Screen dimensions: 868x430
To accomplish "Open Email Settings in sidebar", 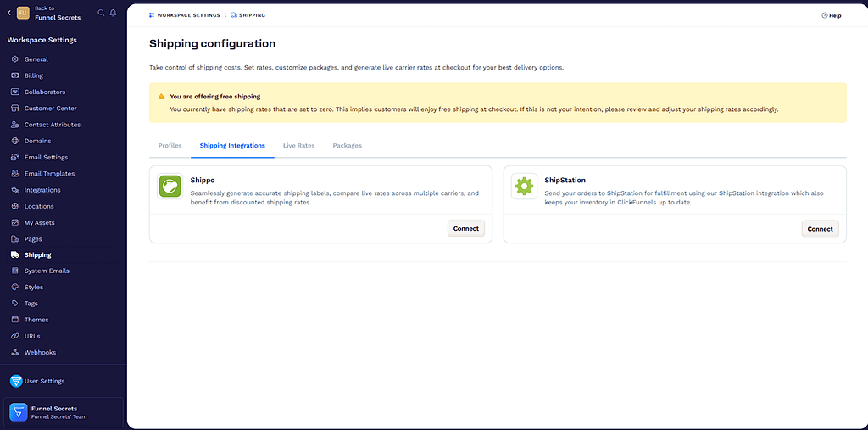I will click(46, 158).
